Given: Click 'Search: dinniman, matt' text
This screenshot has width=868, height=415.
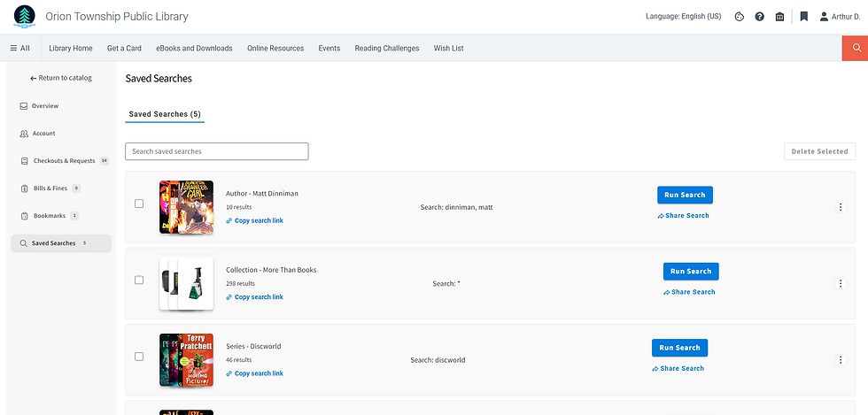Looking at the screenshot, I should click(456, 207).
